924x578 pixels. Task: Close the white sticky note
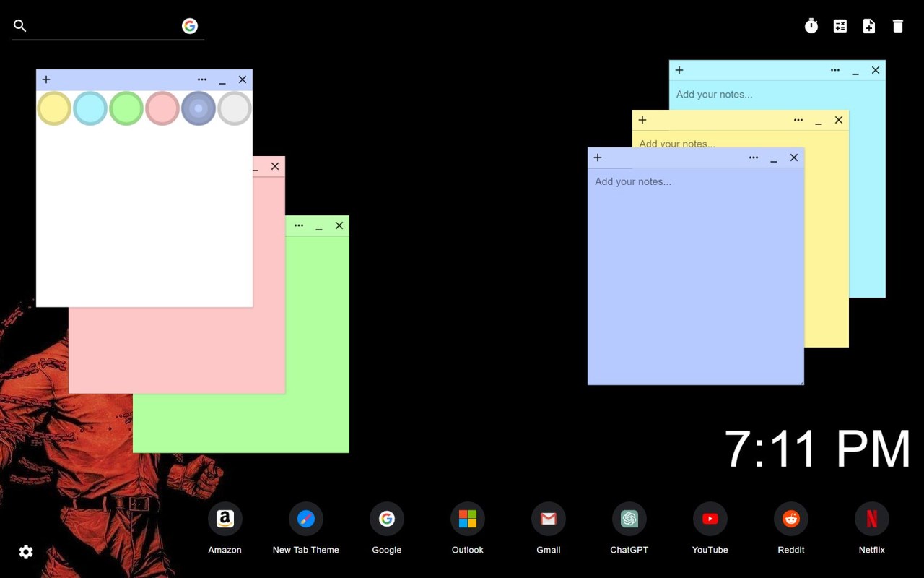(243, 79)
